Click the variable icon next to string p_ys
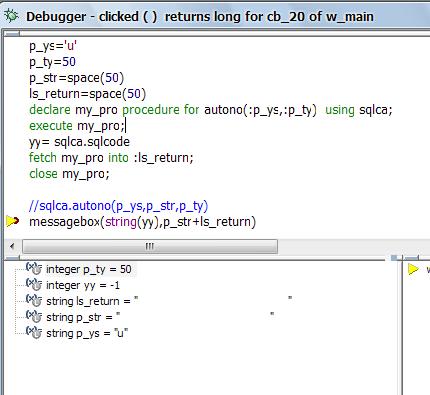Screen dimensions: 430x395 click(34, 332)
